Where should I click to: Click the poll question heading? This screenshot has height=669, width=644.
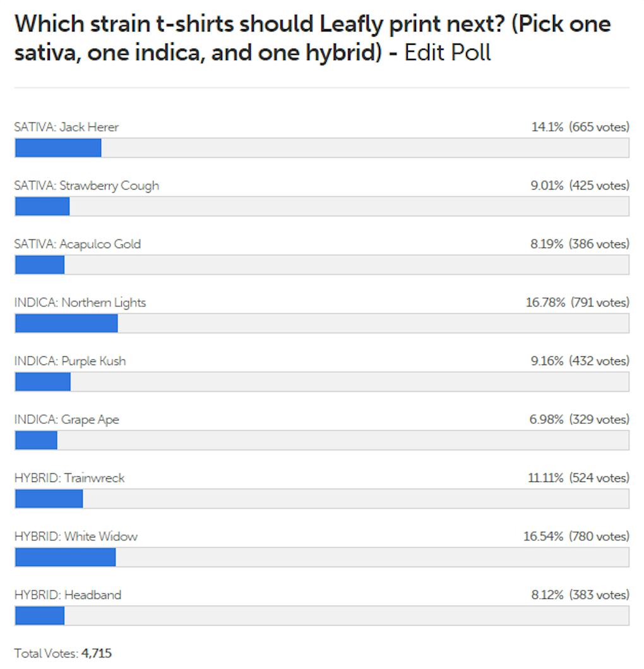coord(312,38)
